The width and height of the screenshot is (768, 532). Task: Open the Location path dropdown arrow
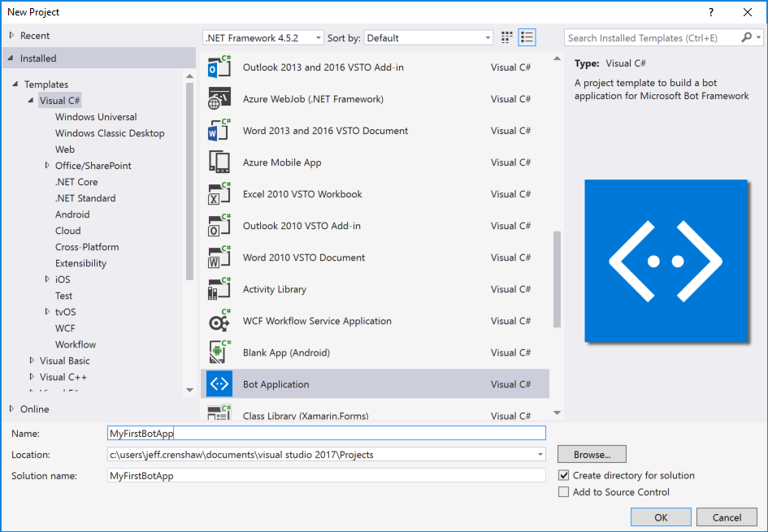[x=540, y=455]
